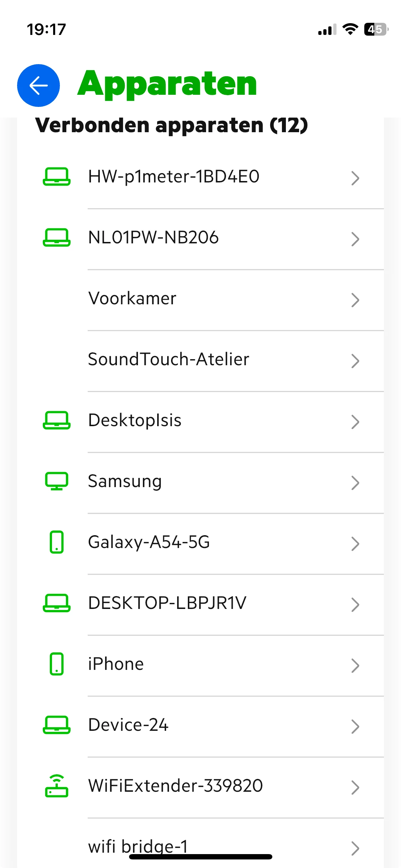Tap the Verbonden apparaten (12) heading
Viewport: 401px width, 868px height.
tap(171, 125)
